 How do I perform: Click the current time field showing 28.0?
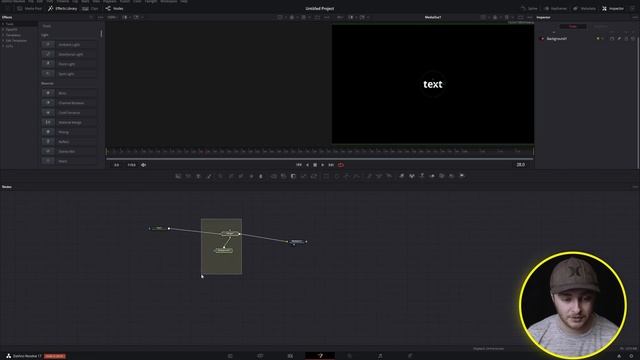(x=520, y=165)
